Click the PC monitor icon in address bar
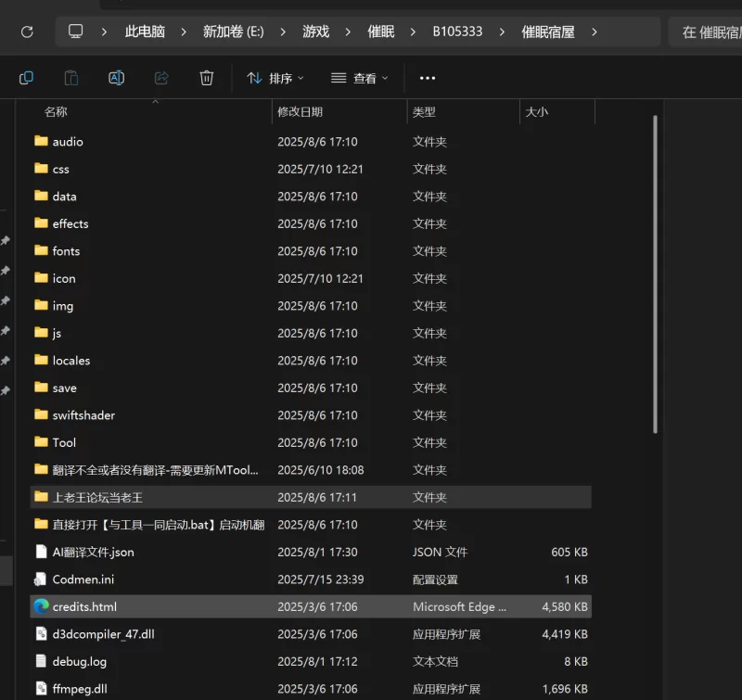Viewport: 742px width, 700px height. 75,32
